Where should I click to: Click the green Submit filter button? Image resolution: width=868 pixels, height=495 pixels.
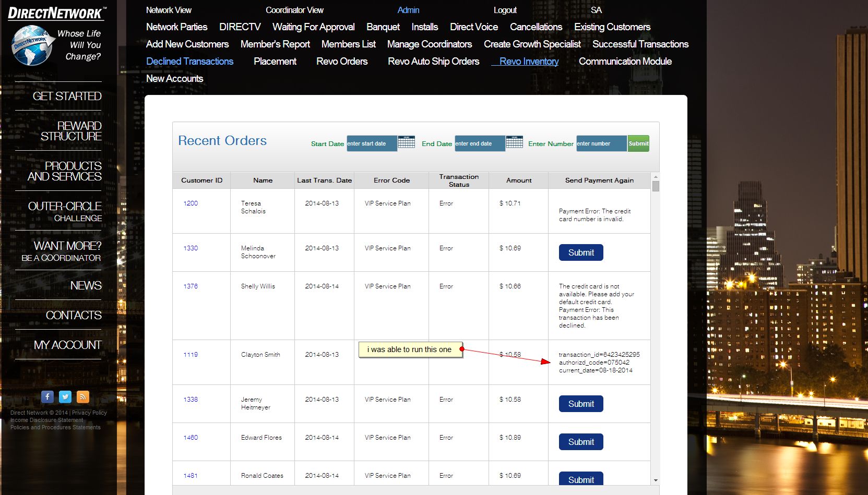coord(638,143)
